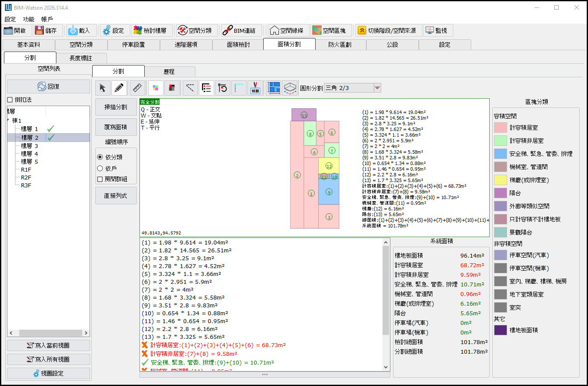588x386 pixels.
Task: Show 空間線條 with the house icon
Action: coord(274,31)
